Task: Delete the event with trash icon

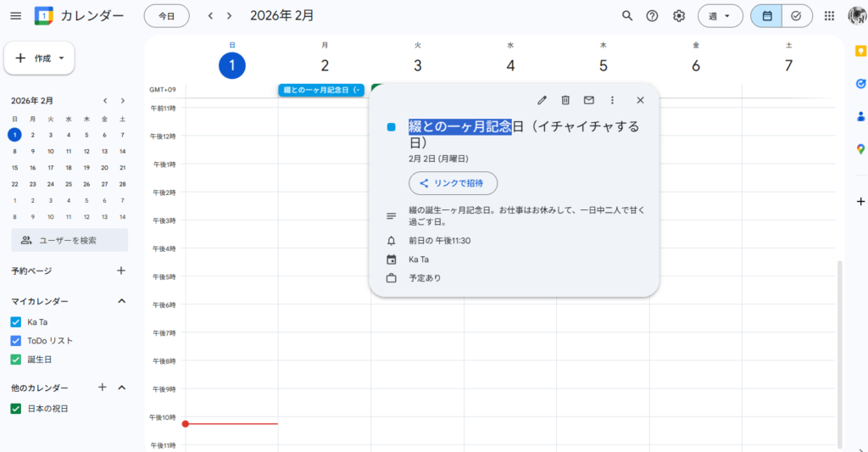Action: pos(565,100)
